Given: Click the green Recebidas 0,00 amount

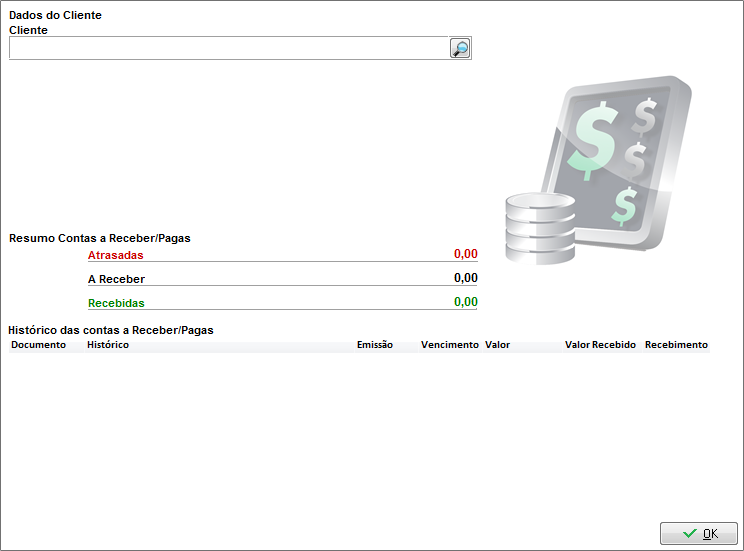Looking at the screenshot, I should (465, 302).
